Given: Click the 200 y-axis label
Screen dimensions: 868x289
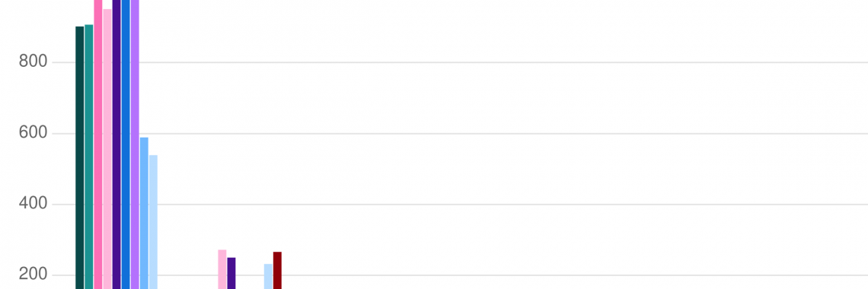Looking at the screenshot, I should pyautogui.click(x=33, y=275).
